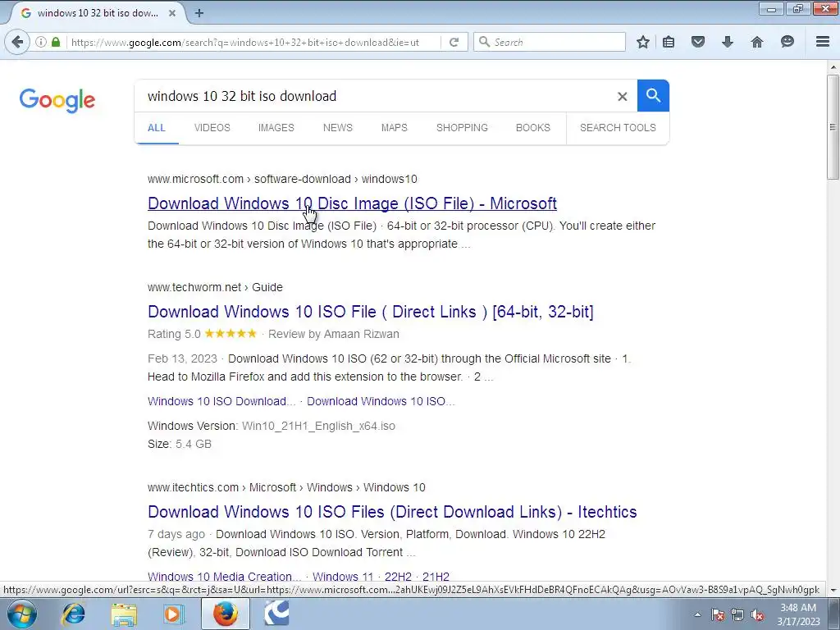Click the vertical scrollbar thumb
840x630 pixels.
pyautogui.click(x=833, y=127)
